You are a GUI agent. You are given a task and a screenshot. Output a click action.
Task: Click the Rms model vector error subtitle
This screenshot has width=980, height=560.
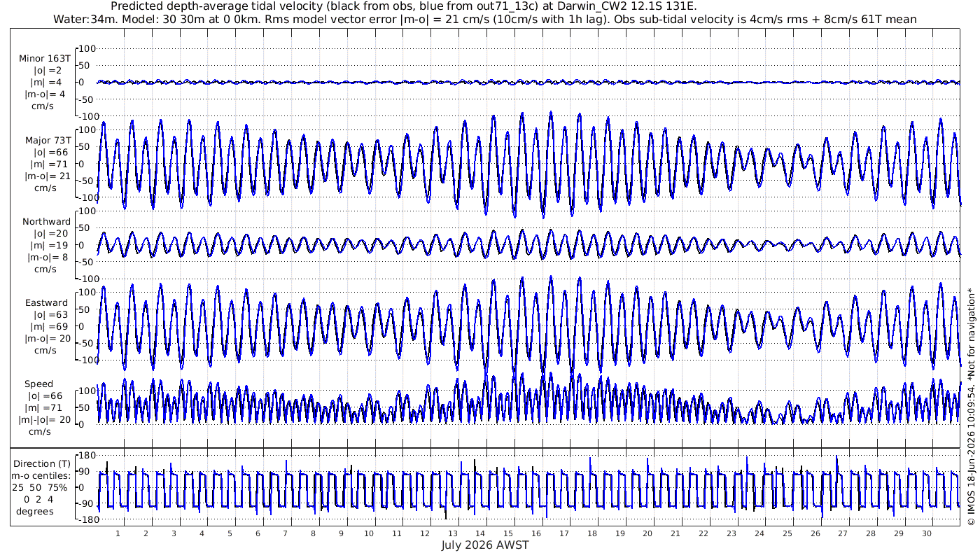click(x=485, y=19)
